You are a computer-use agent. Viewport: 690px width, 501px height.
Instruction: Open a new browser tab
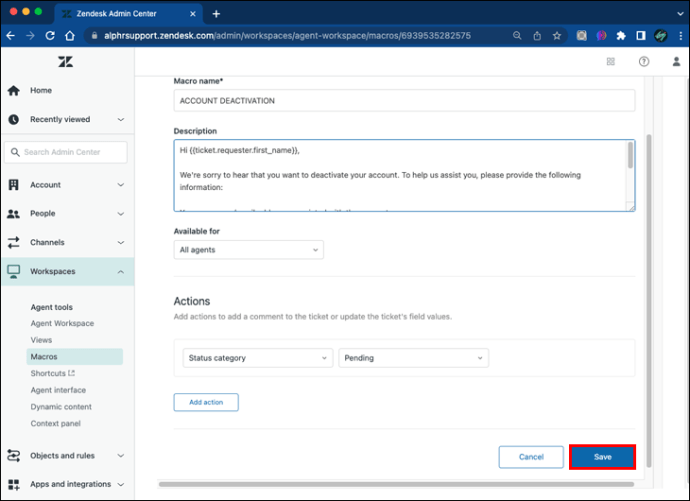click(x=216, y=14)
